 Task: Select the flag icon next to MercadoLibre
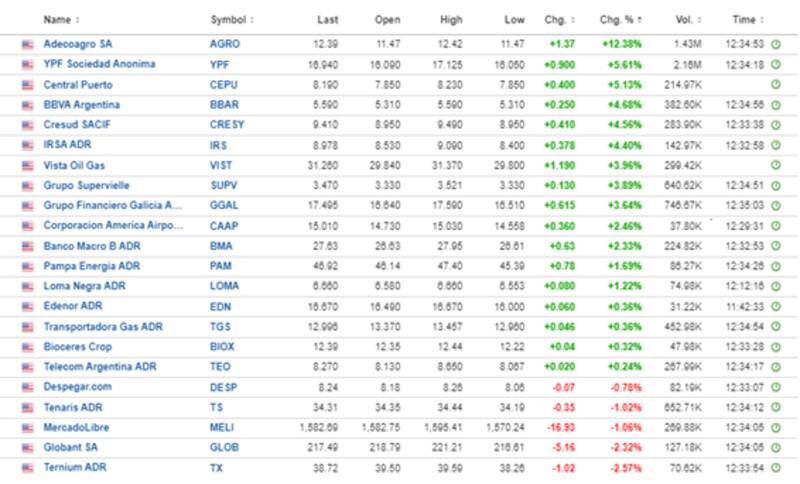click(x=27, y=427)
